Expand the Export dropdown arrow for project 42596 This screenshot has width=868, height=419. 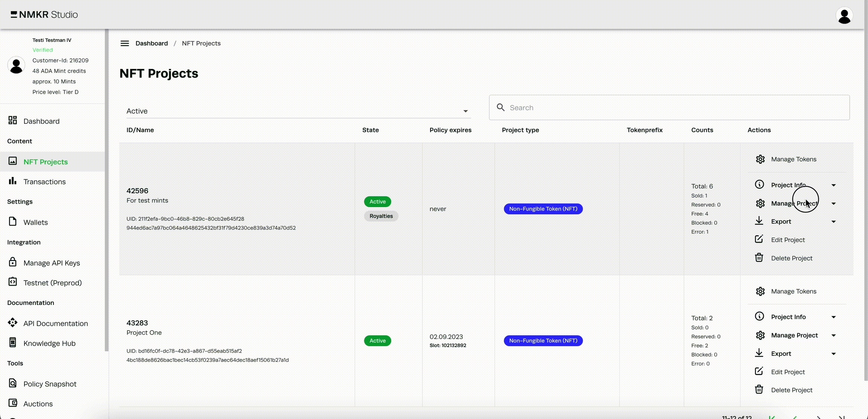click(834, 222)
